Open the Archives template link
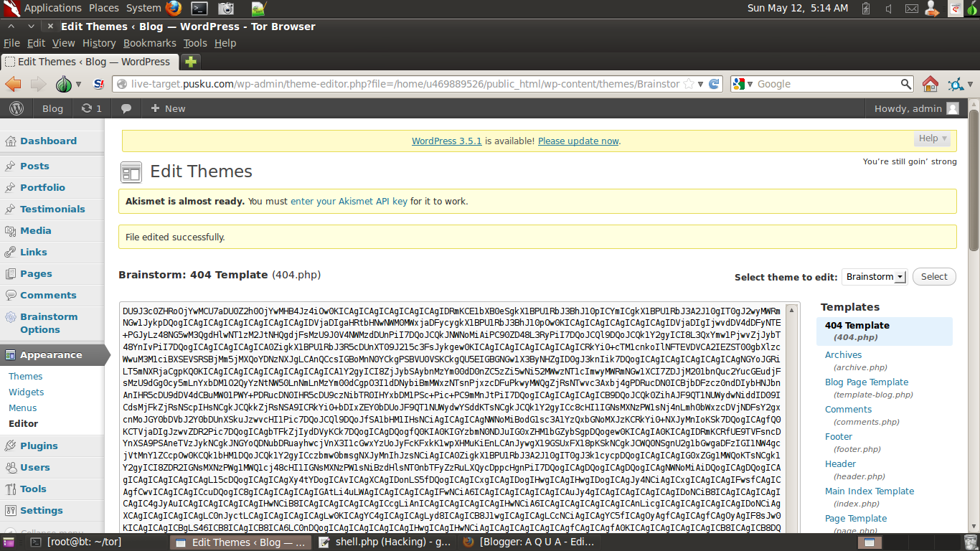 [843, 354]
